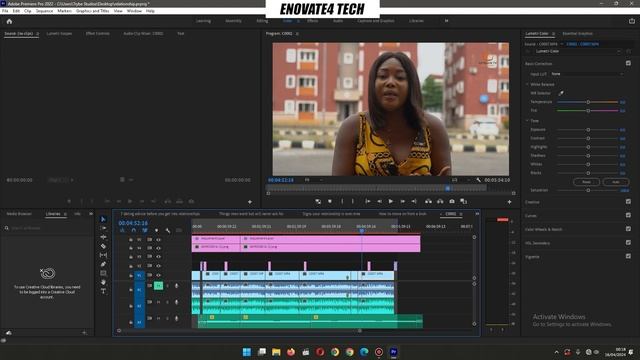
Task: Open timeline display settings wrench
Action: (168, 231)
